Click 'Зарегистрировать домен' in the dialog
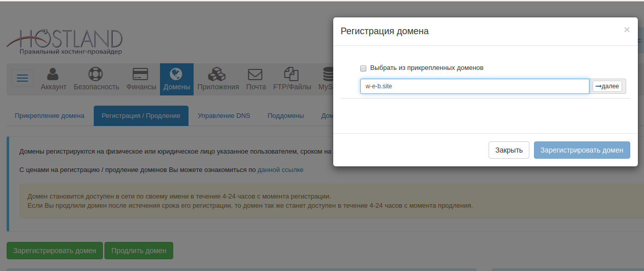The image size is (644, 271). (x=581, y=150)
